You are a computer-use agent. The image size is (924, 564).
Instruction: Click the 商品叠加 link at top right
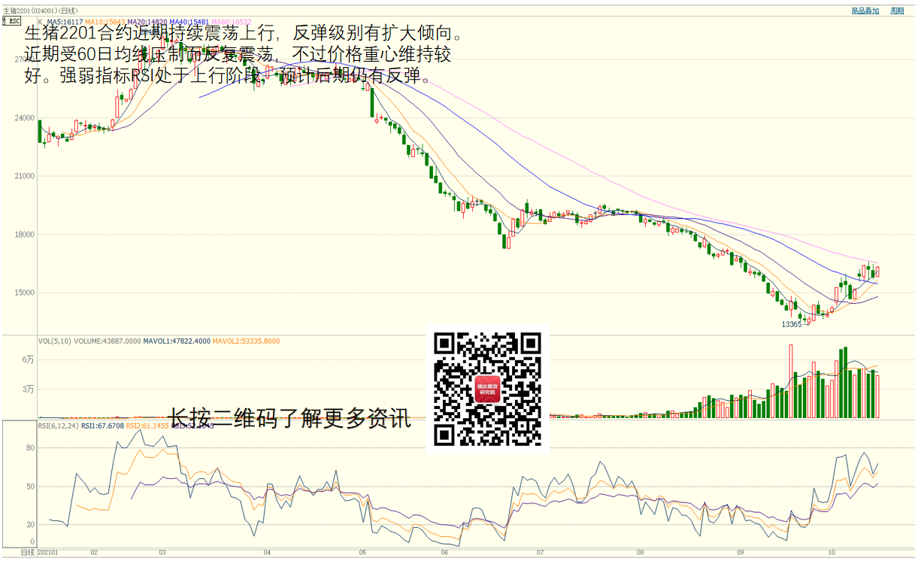coord(865,11)
